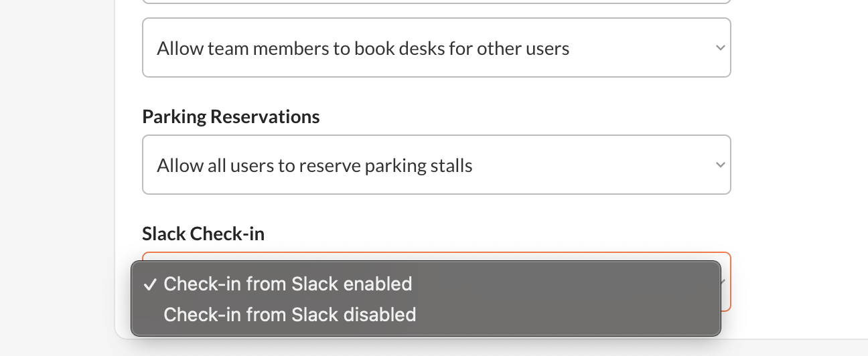The width and height of the screenshot is (868, 356).
Task: Click the partially visible dropdown at the top
Action: tap(435, 2)
